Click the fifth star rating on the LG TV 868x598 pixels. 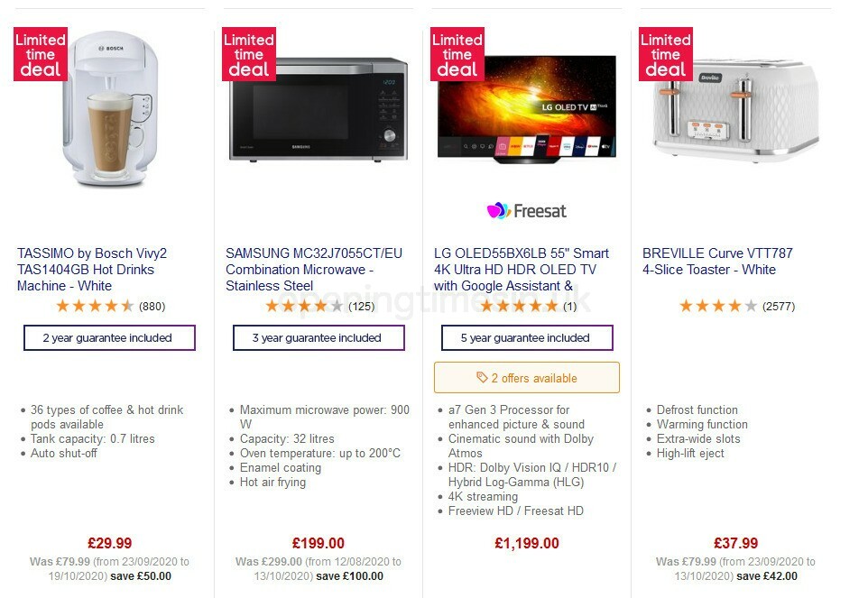[551, 306]
